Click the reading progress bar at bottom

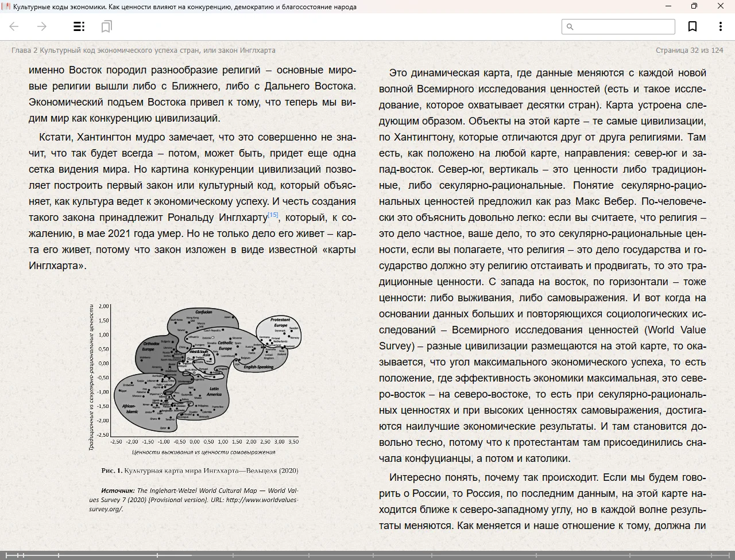367,555
